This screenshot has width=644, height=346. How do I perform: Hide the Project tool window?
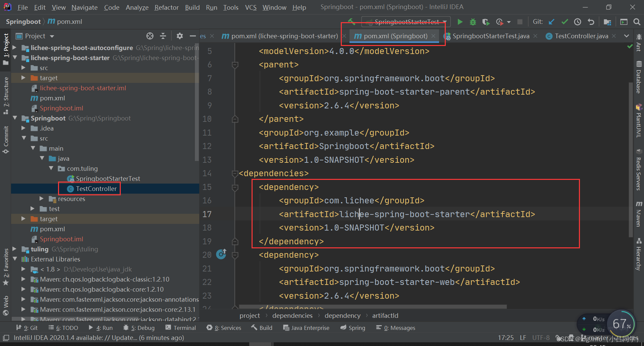pos(193,36)
